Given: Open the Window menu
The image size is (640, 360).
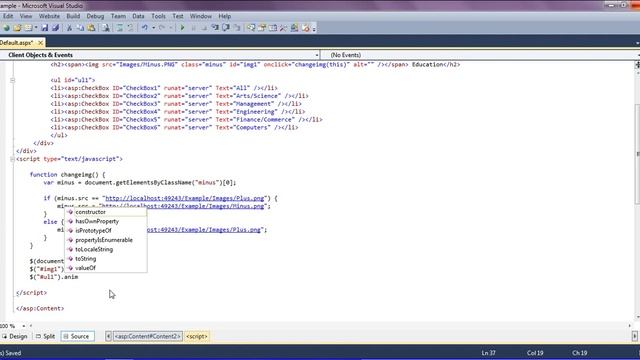Looking at the screenshot, I should coord(200,16).
